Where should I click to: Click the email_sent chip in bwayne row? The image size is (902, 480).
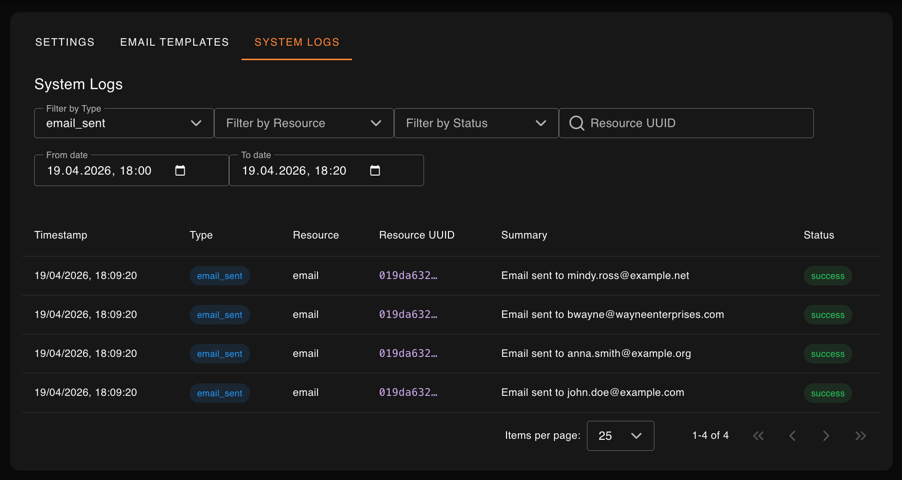(x=220, y=315)
